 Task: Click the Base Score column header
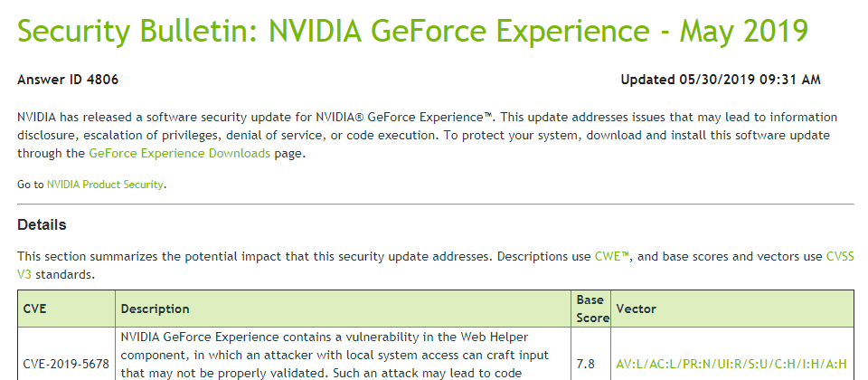click(x=591, y=309)
